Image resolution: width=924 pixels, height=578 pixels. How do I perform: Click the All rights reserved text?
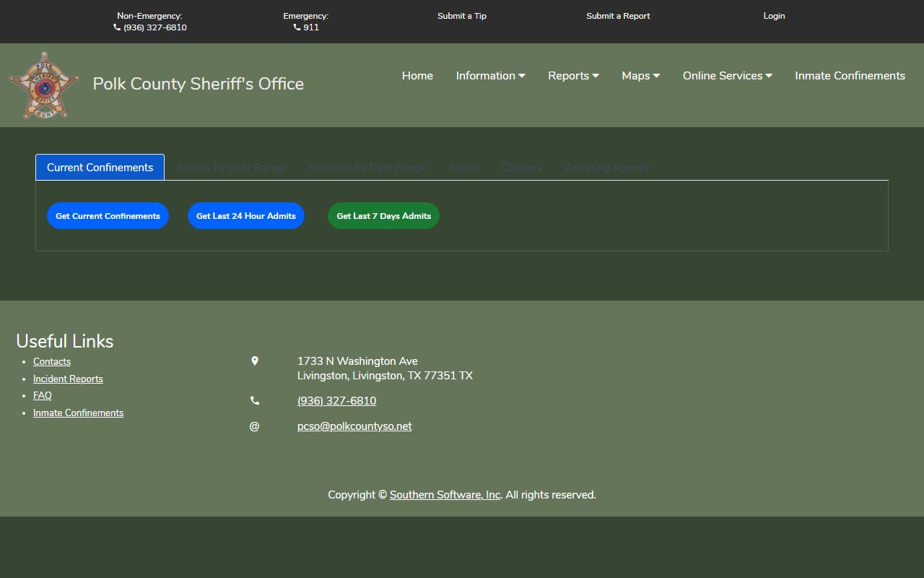click(x=551, y=495)
